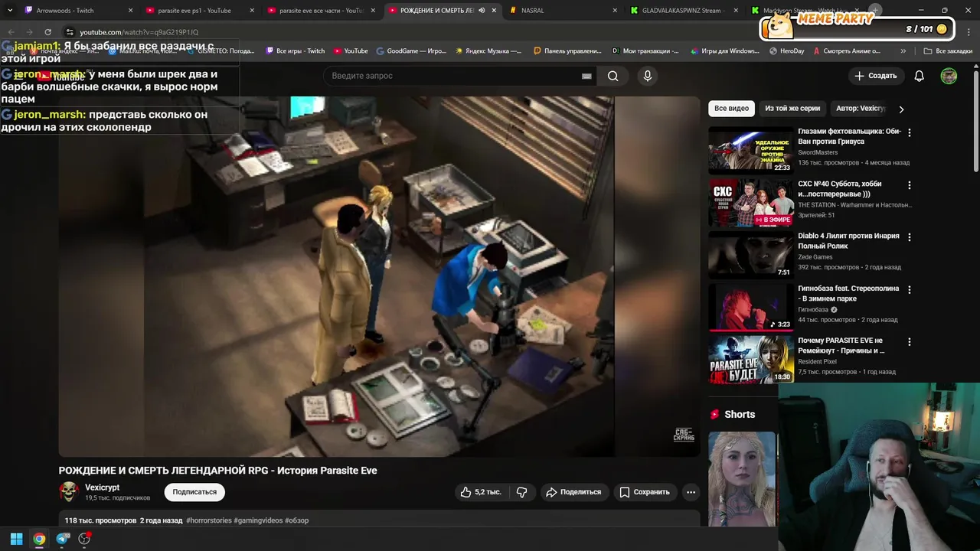Click the magnifier search button
The image size is (980, 551).
point(613,76)
